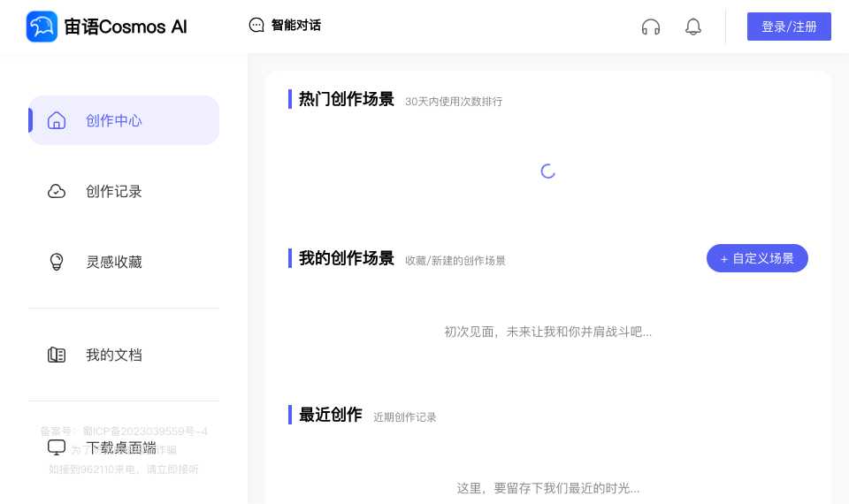Click the headset customer service icon
Image resolution: width=849 pixels, height=504 pixels.
[x=651, y=27]
